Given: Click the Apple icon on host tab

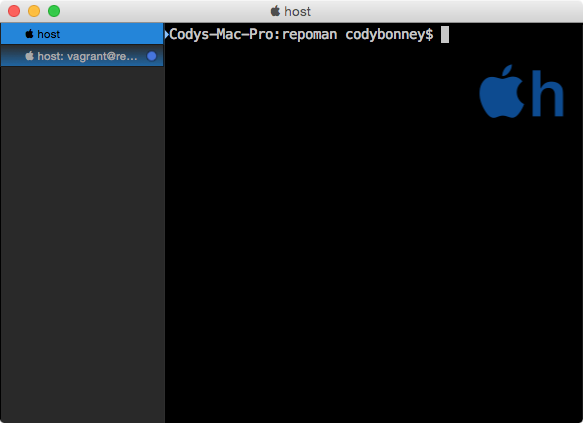Looking at the screenshot, I should [x=29, y=34].
